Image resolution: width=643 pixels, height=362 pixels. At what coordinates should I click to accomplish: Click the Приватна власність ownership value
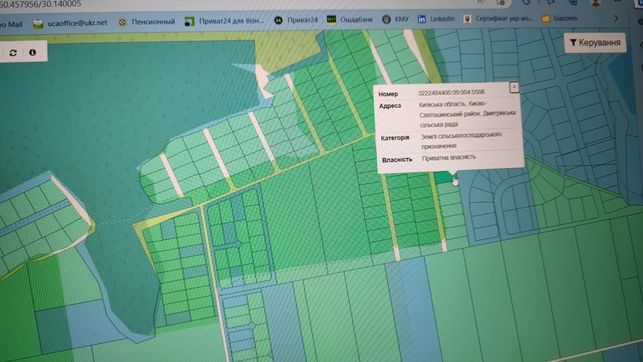click(449, 157)
